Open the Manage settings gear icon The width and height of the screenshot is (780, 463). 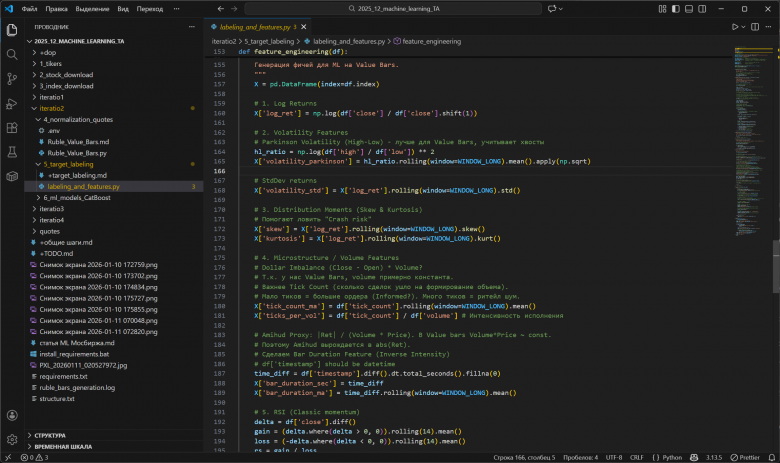(12, 439)
